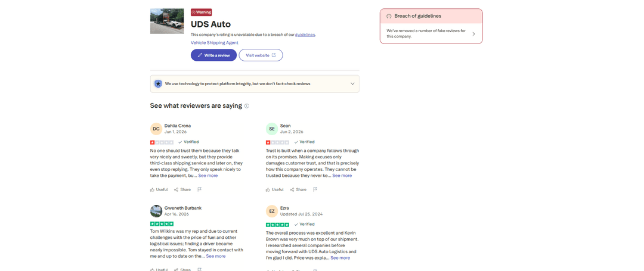This screenshot has width=644, height=271.
Task: Click Sean's one-star rating
Action: pyautogui.click(x=278, y=142)
